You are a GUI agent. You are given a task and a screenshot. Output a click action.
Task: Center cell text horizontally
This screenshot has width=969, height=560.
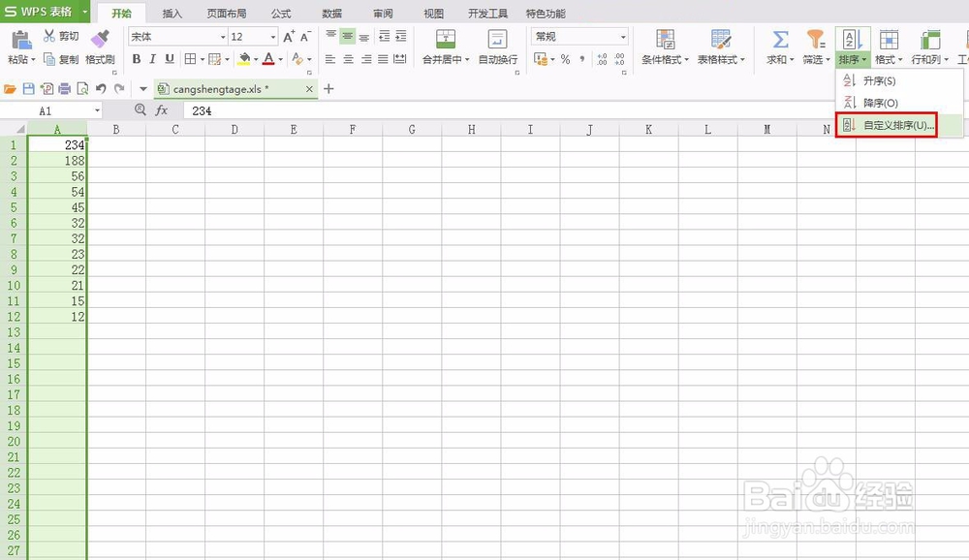(349, 59)
